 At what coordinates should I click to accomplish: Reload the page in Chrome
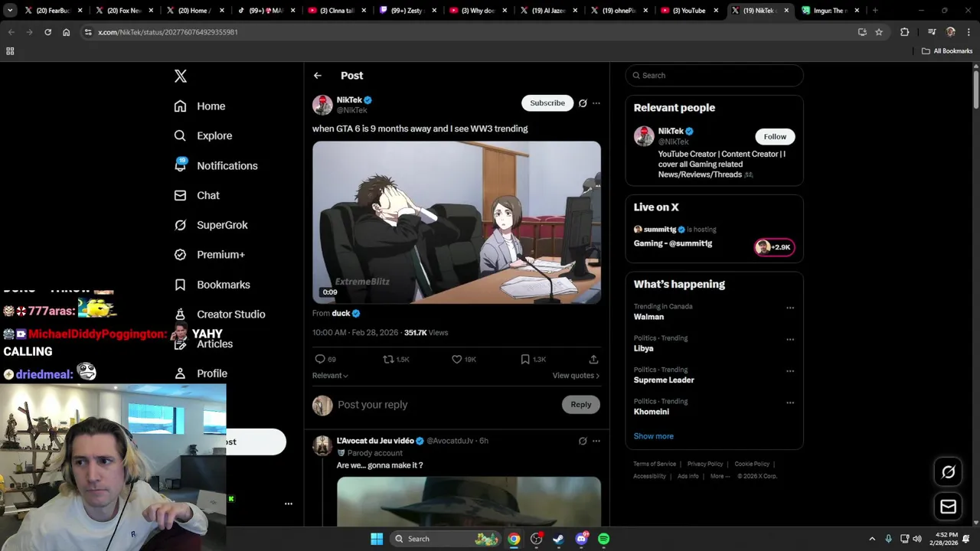(x=47, y=32)
